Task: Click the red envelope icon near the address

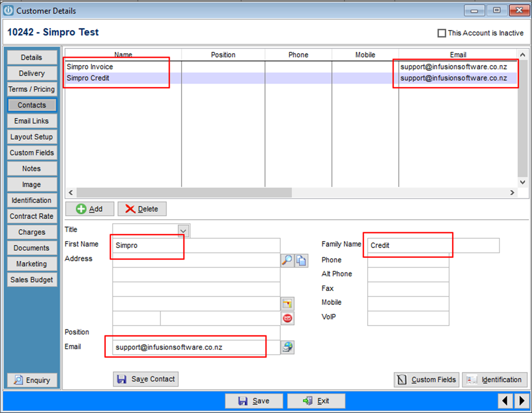Action: point(287,318)
